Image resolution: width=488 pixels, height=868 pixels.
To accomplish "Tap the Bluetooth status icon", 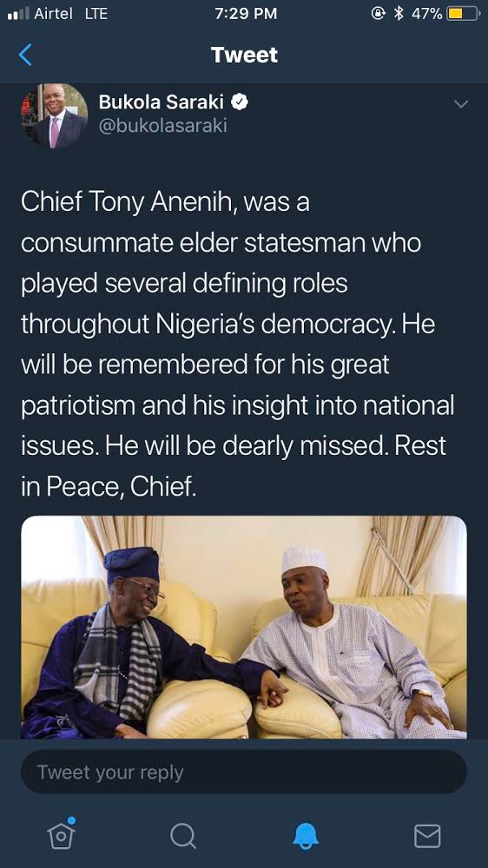I will click(x=399, y=13).
